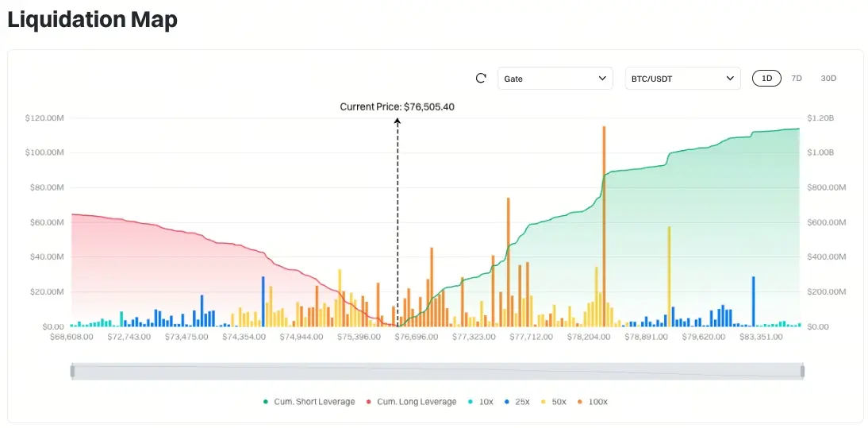868x428 pixels.
Task: Click the $77,712.00 x-axis label
Action: coord(532,337)
